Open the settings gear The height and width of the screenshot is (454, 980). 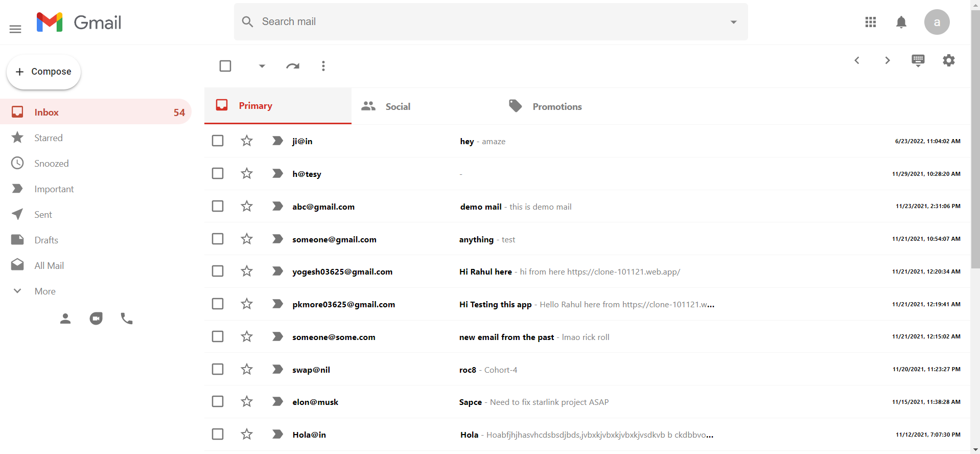pyautogui.click(x=948, y=60)
